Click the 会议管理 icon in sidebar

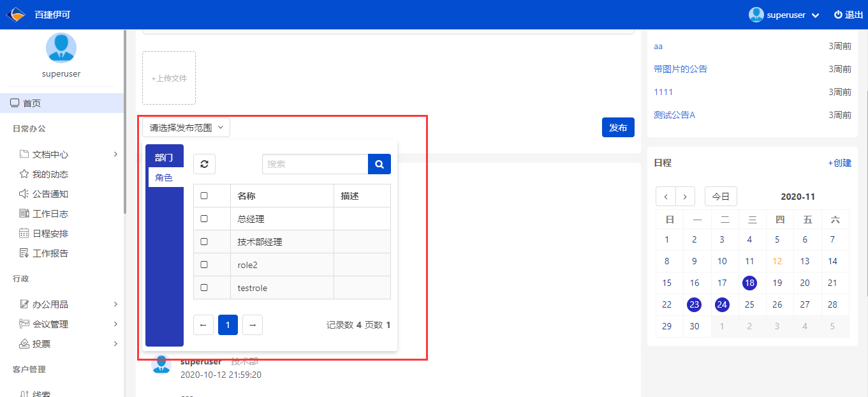24,324
